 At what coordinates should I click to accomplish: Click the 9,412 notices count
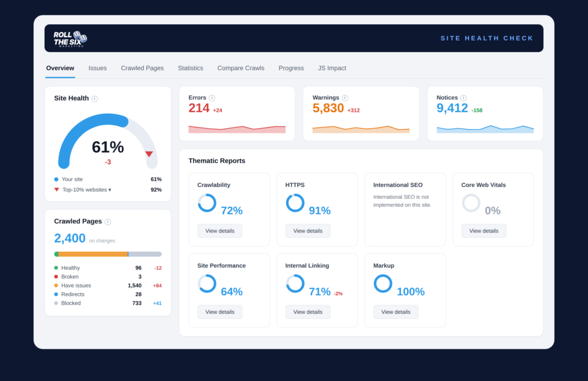point(452,108)
